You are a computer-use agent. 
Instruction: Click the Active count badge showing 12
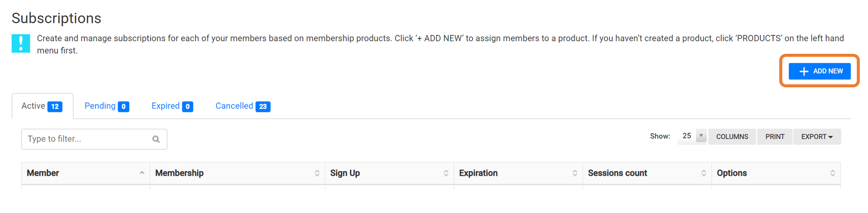click(x=55, y=106)
